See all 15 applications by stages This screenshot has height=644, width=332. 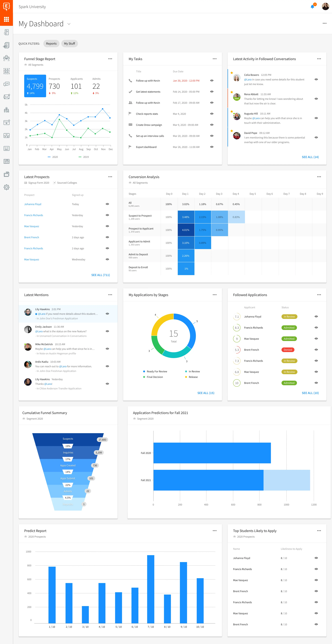[206, 393]
